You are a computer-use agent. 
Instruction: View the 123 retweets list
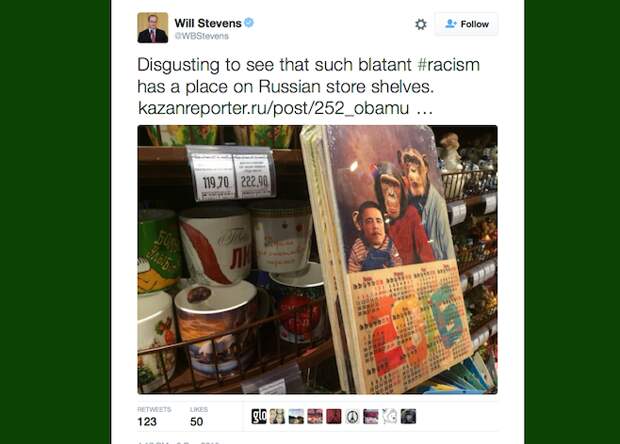(154, 416)
